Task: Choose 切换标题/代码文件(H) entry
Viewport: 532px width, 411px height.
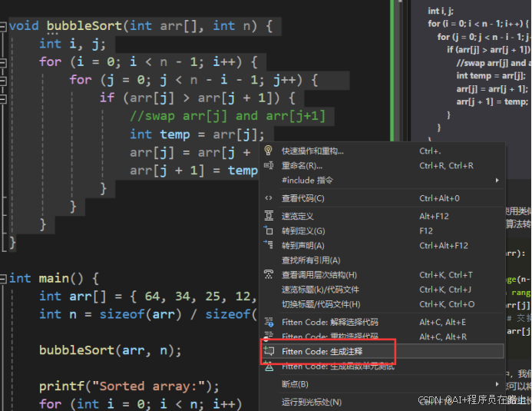Action: [382, 304]
